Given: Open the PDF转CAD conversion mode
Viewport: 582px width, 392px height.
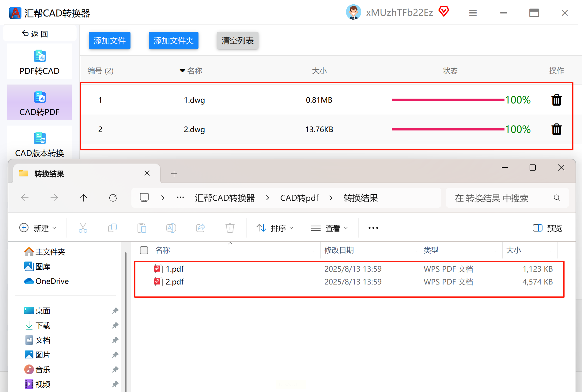Looking at the screenshot, I should coord(40,62).
